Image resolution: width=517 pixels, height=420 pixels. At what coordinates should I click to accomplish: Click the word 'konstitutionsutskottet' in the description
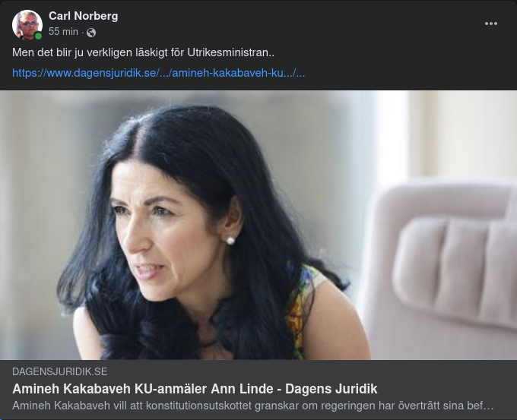click(198, 406)
